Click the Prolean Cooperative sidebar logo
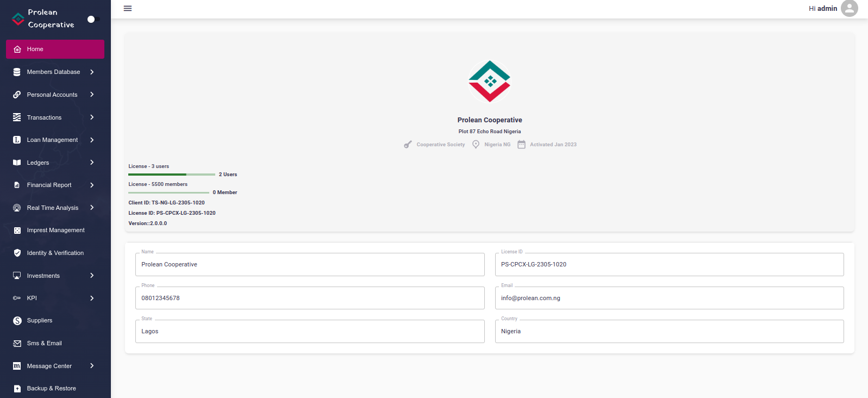 point(18,19)
